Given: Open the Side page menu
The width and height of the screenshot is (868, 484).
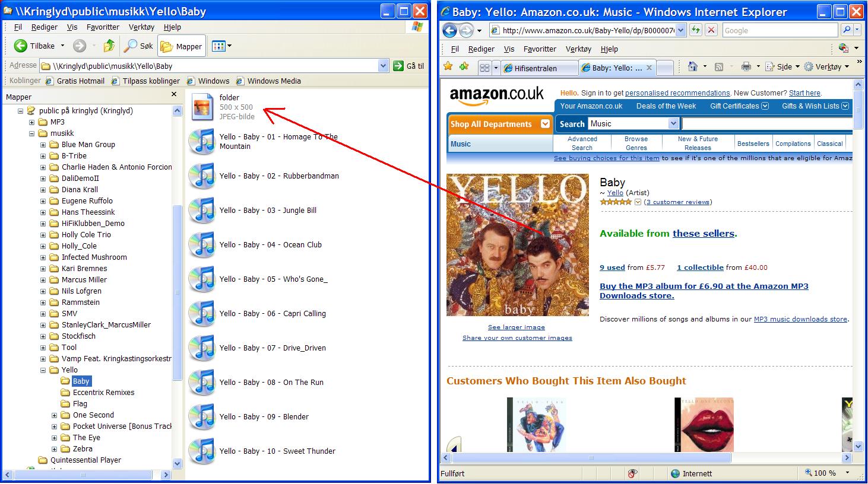Looking at the screenshot, I should coord(782,66).
